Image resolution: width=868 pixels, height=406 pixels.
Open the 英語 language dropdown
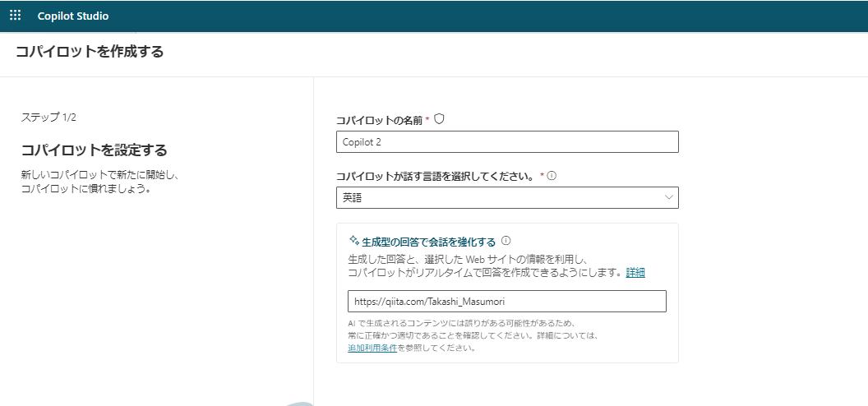[507, 197]
